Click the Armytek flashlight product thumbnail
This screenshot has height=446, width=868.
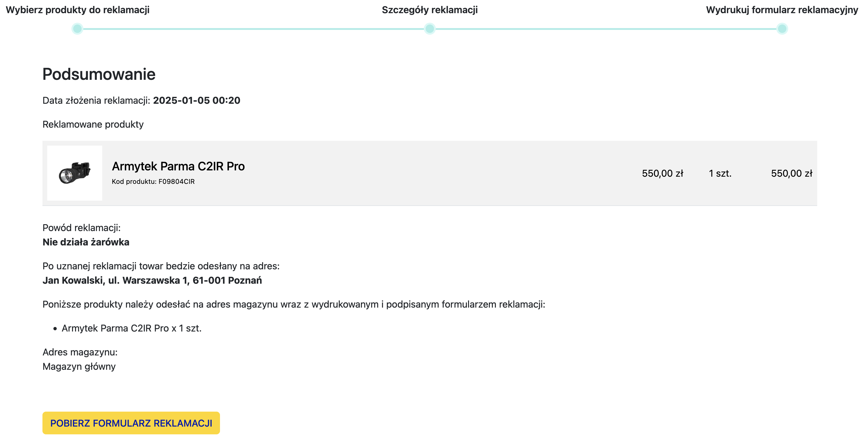pos(74,173)
